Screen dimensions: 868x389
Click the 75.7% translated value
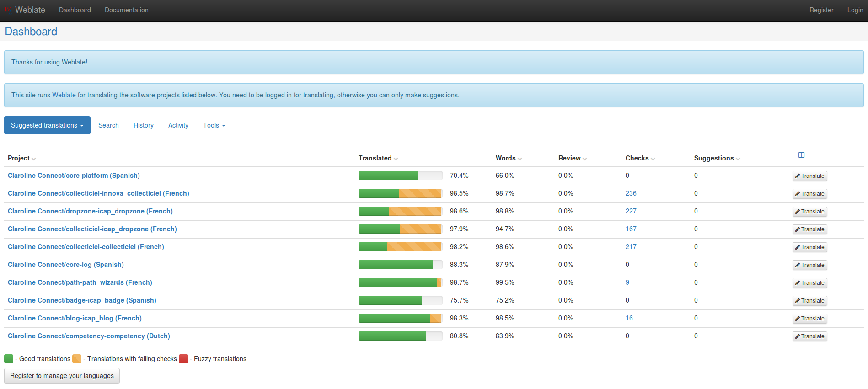point(459,300)
